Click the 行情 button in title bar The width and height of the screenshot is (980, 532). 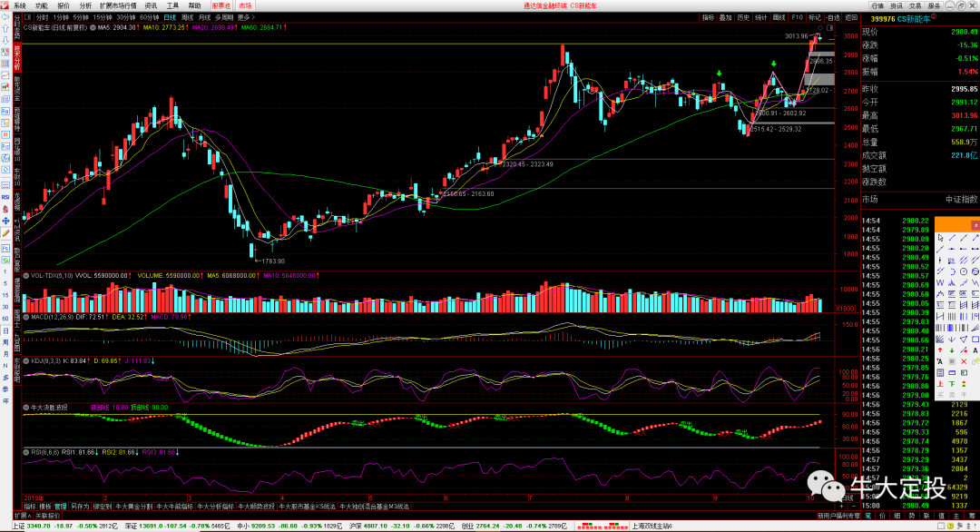click(877, 5)
